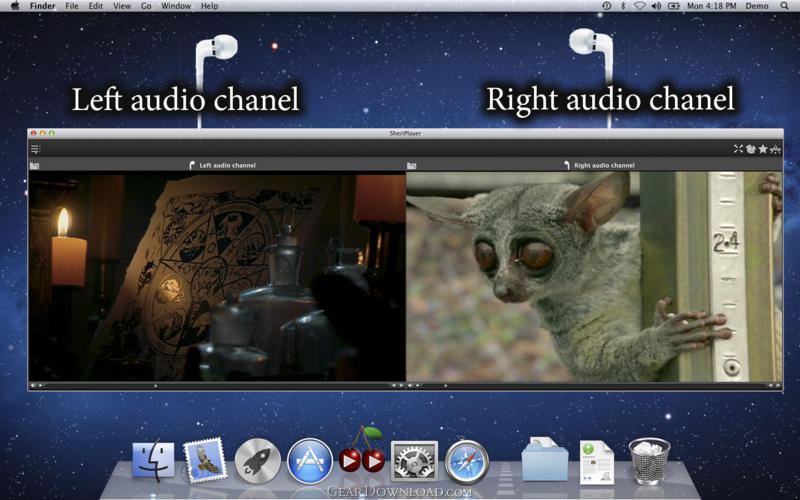Click the play arrow under the left video
Image resolution: width=800 pixels, height=500 pixels.
pos(40,386)
